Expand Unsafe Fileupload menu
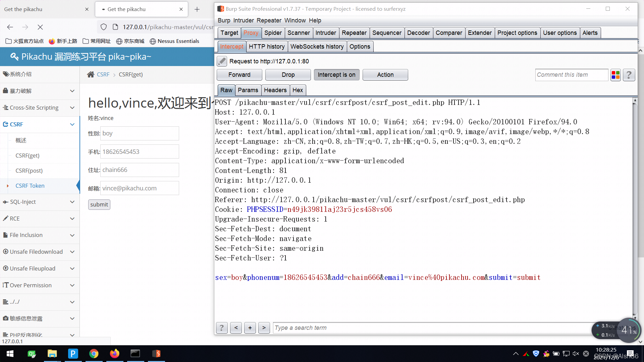 pos(40,269)
